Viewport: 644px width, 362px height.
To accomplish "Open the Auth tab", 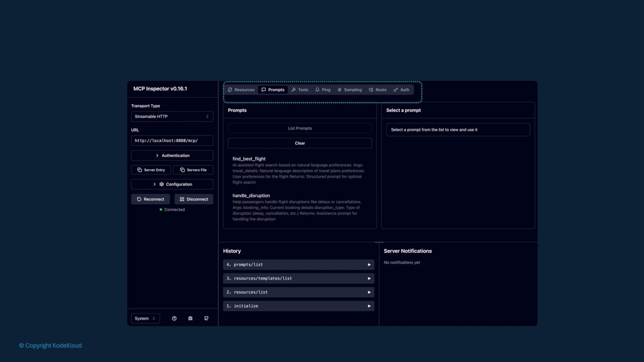I will (401, 90).
